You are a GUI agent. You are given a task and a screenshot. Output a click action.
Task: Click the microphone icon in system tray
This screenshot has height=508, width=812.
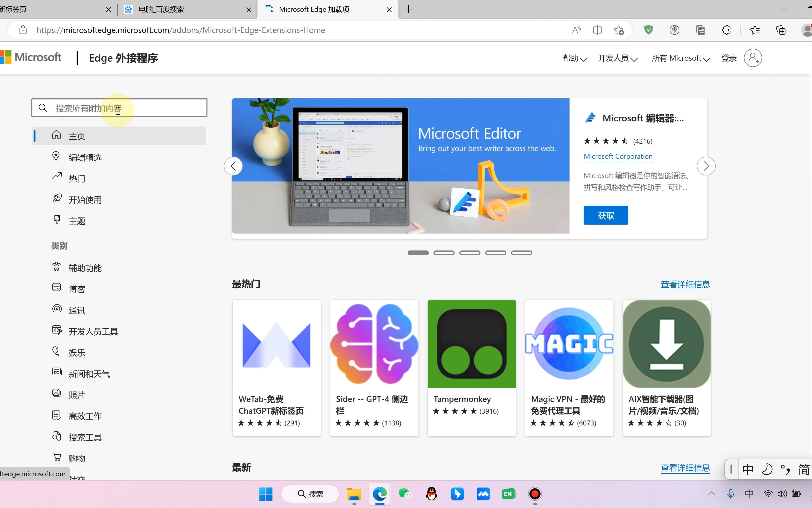730,494
